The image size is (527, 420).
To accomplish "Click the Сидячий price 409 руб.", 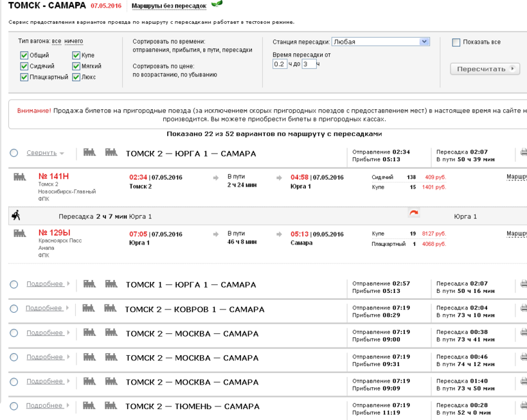I will (436, 177).
